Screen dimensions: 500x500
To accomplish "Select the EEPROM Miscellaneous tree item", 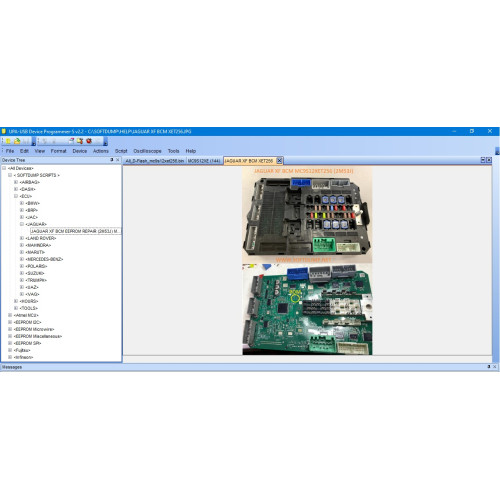I will click(38, 336).
